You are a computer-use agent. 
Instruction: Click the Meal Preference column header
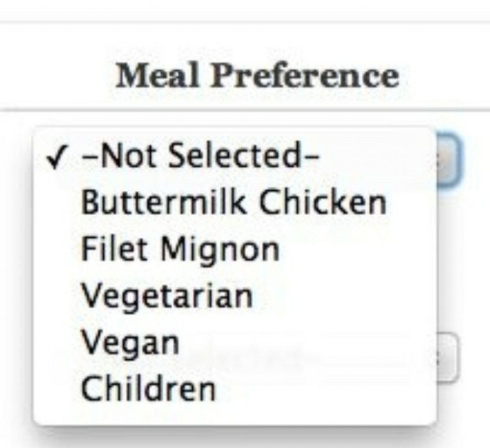coord(257,76)
